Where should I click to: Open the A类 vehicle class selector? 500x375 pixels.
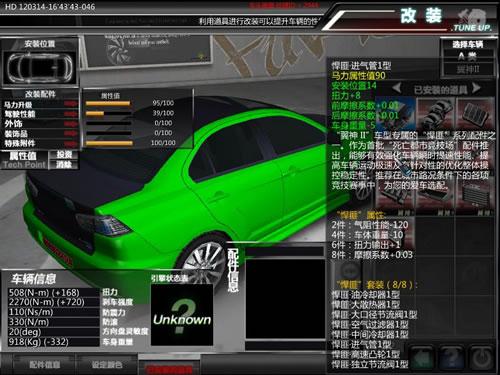tap(467, 57)
